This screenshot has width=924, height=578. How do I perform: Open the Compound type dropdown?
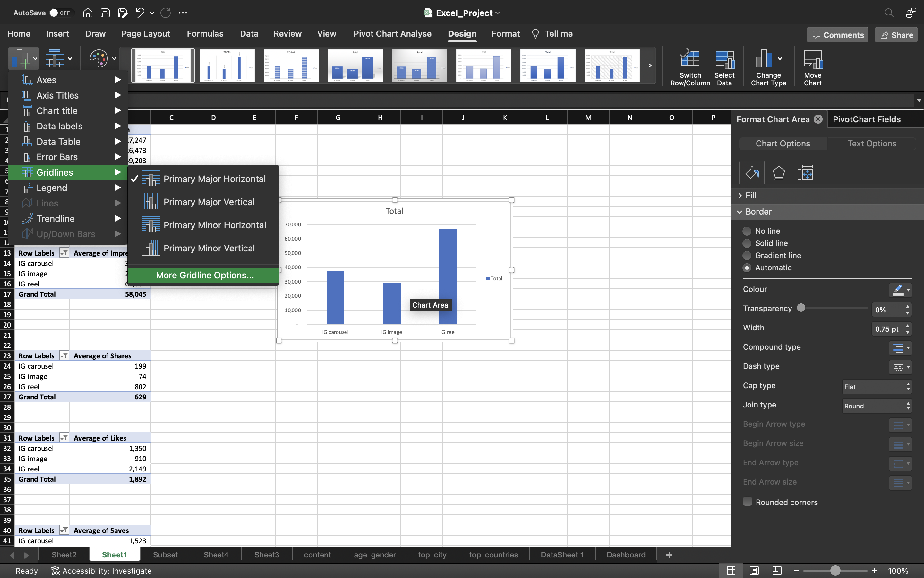[900, 348]
